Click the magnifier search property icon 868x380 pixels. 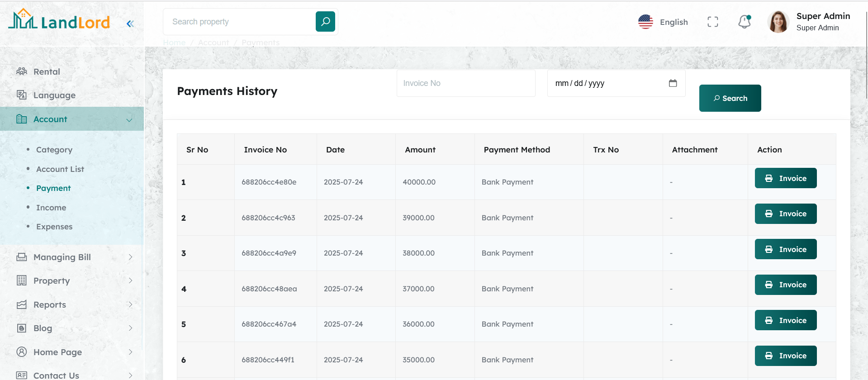[325, 22]
